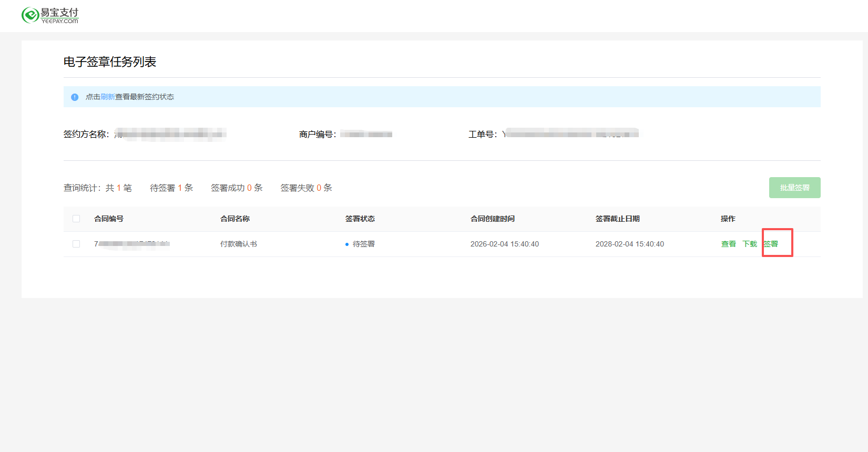Click the YeePay logo in the header

point(50,15)
